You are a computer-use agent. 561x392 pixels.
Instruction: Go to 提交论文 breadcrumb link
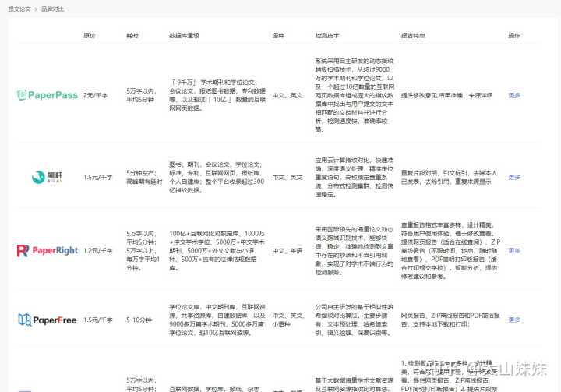[19, 9]
